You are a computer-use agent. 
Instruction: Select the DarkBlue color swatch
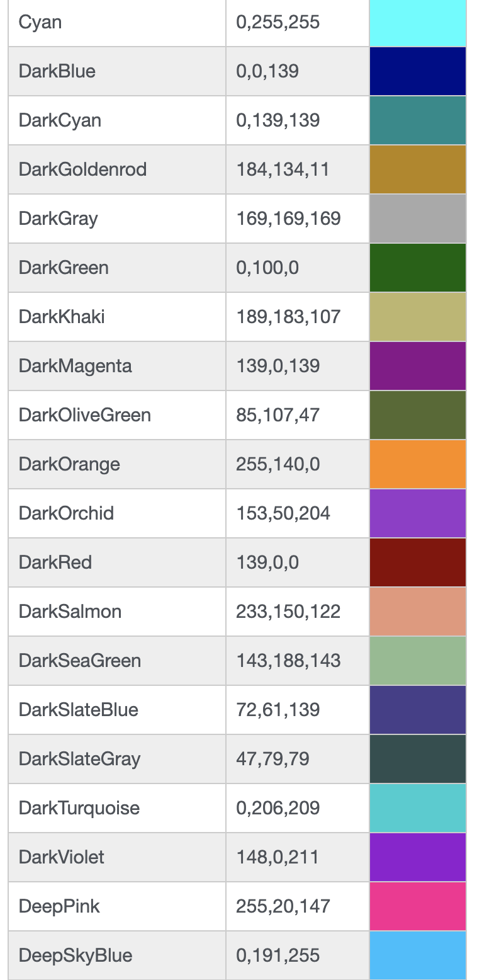point(417,71)
